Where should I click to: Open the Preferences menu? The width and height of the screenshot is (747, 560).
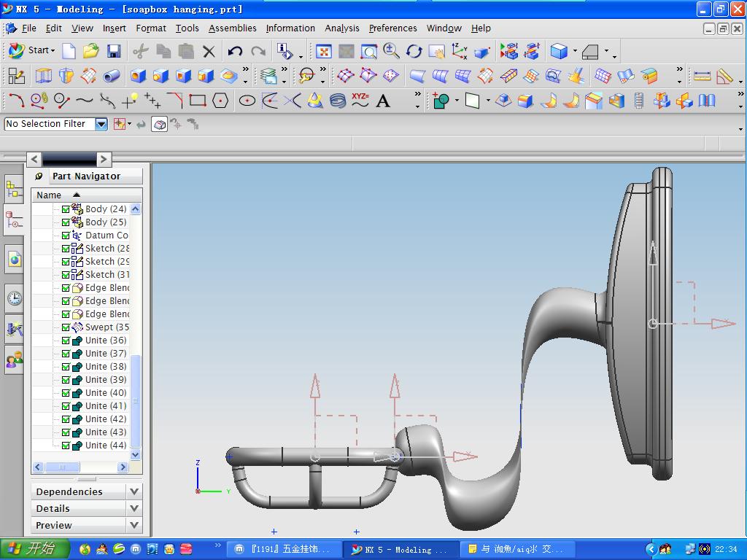pos(393,28)
